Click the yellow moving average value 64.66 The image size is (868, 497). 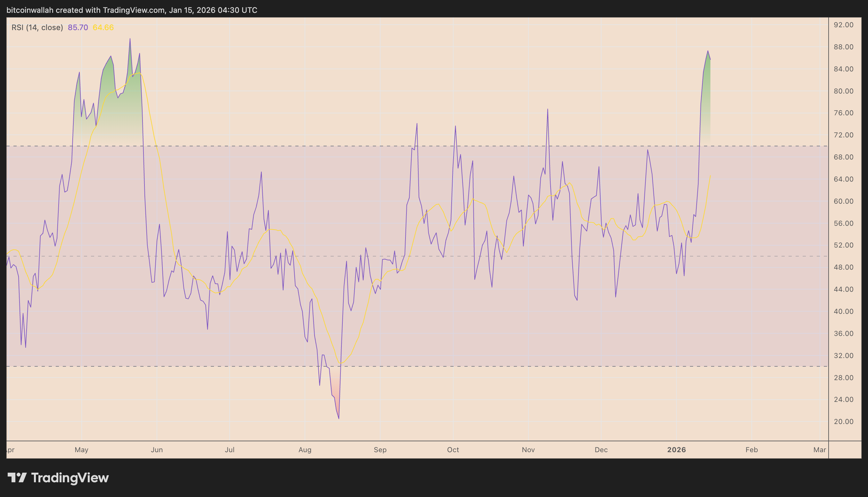click(103, 27)
